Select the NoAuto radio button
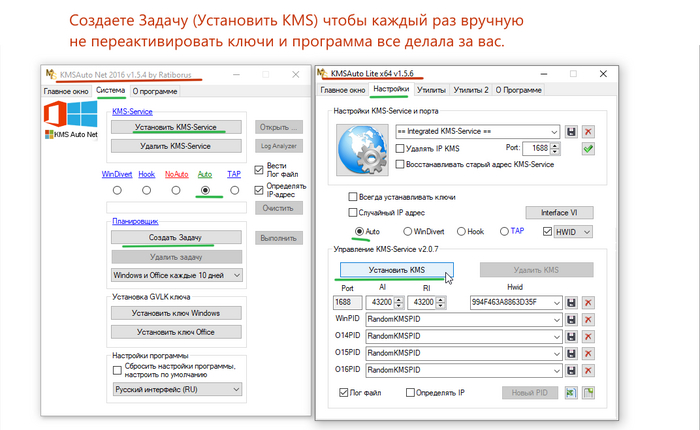The height and width of the screenshot is (430, 700). (x=176, y=191)
